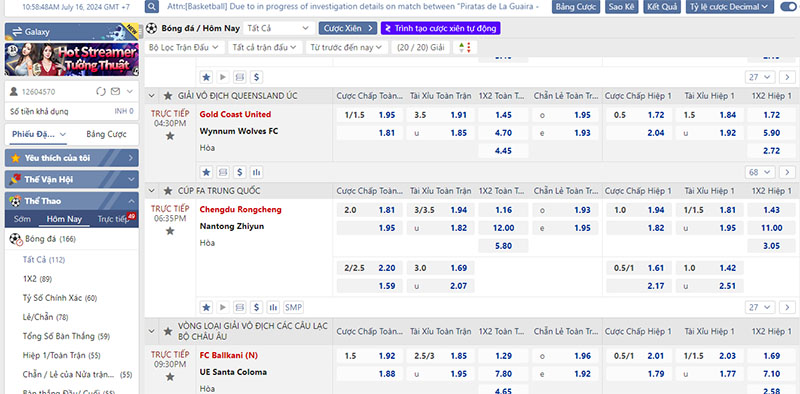Open statistics bar-chart icon under Nantong Zhiyun match

tap(273, 307)
